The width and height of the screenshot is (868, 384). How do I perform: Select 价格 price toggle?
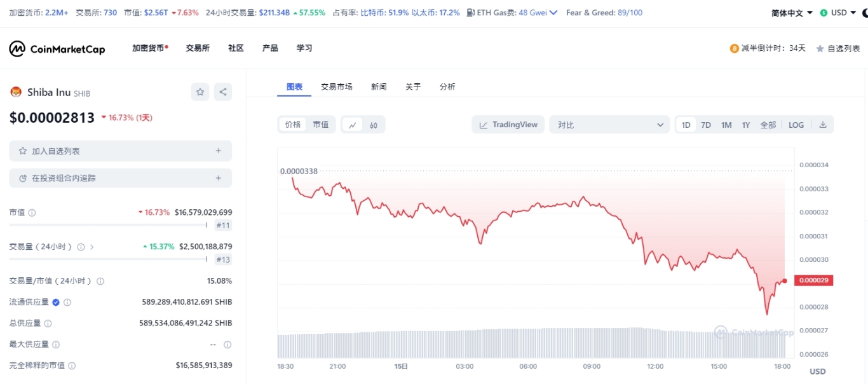tap(293, 125)
